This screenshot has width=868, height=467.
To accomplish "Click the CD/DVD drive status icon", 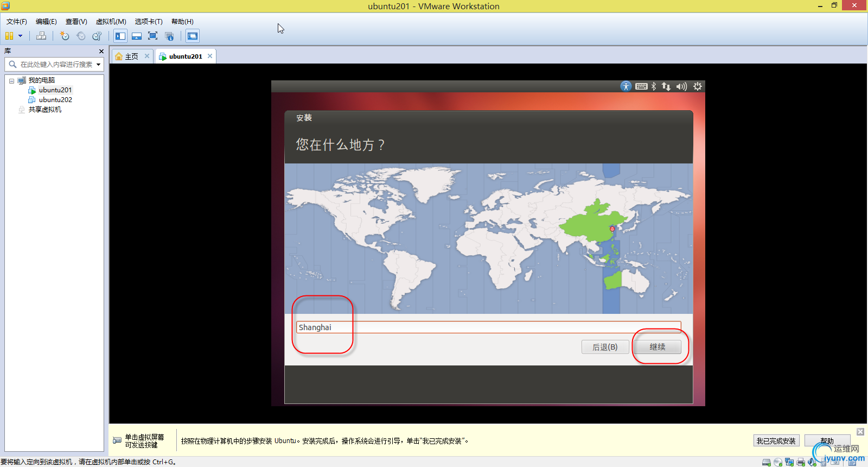I will (778, 463).
